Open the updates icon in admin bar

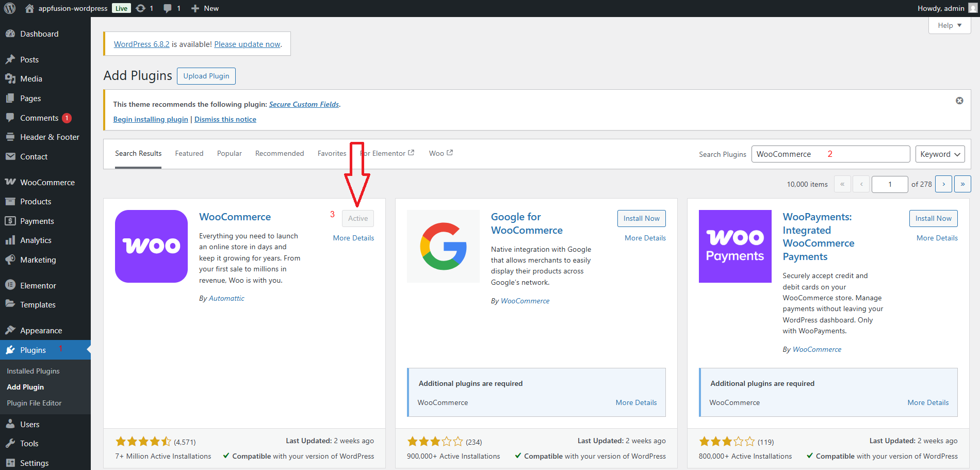click(x=141, y=8)
